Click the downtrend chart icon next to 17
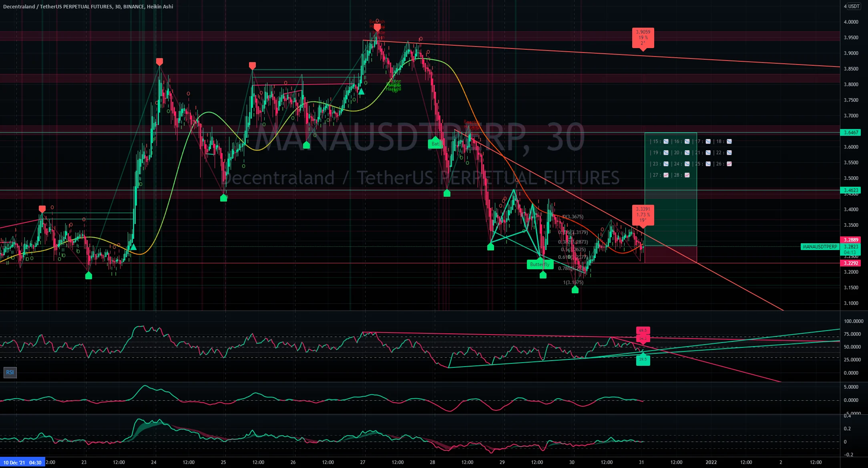868x468 pixels. coord(708,141)
